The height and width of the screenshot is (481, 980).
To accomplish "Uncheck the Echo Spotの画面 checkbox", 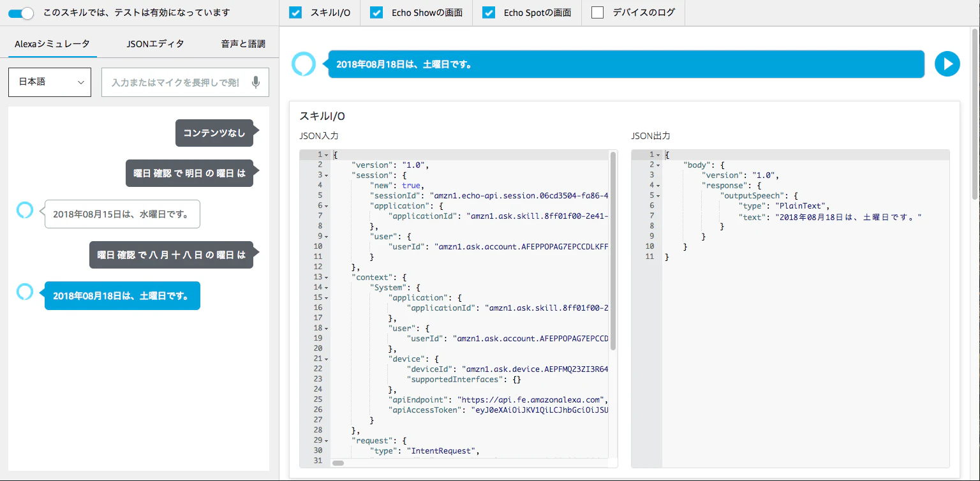I will click(489, 13).
